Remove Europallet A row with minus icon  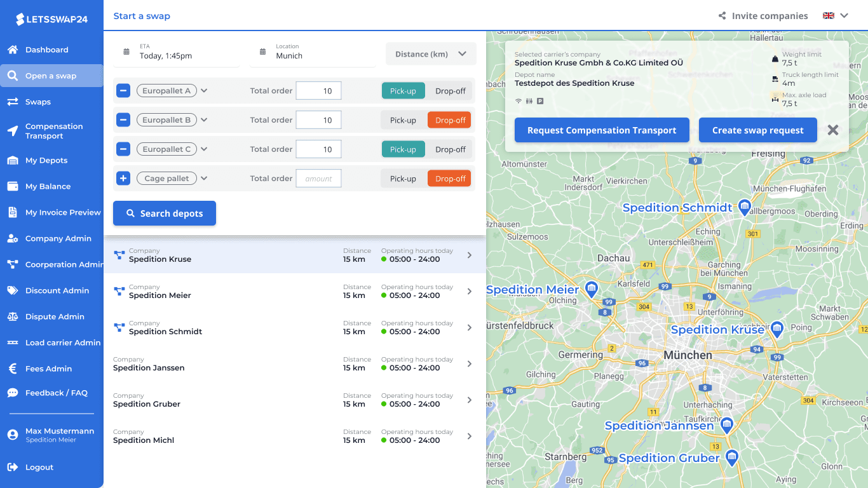point(124,91)
